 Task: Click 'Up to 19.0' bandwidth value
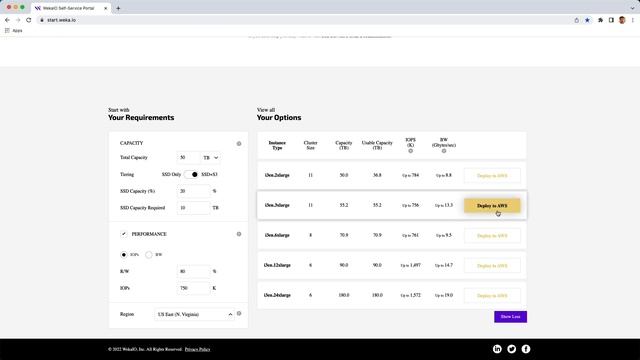(444, 295)
